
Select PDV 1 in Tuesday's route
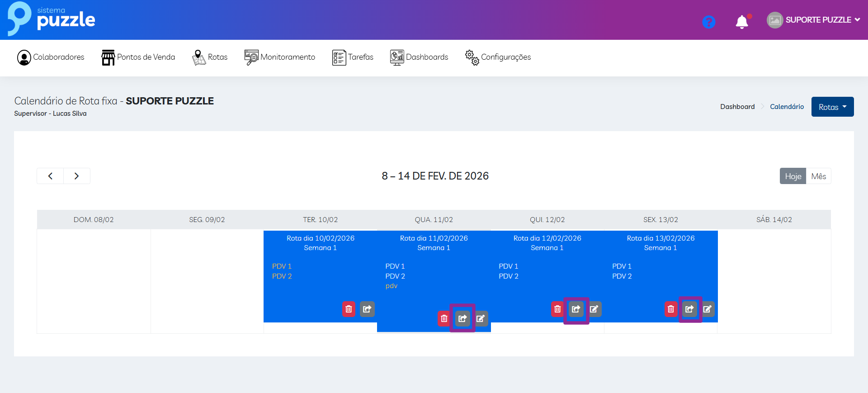tap(282, 266)
